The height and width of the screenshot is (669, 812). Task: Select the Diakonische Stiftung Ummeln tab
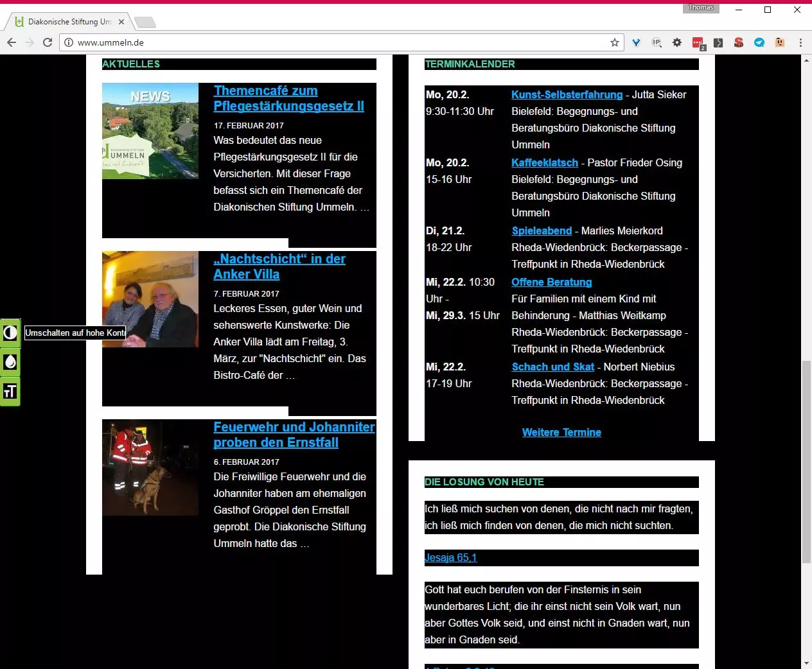coord(69,22)
